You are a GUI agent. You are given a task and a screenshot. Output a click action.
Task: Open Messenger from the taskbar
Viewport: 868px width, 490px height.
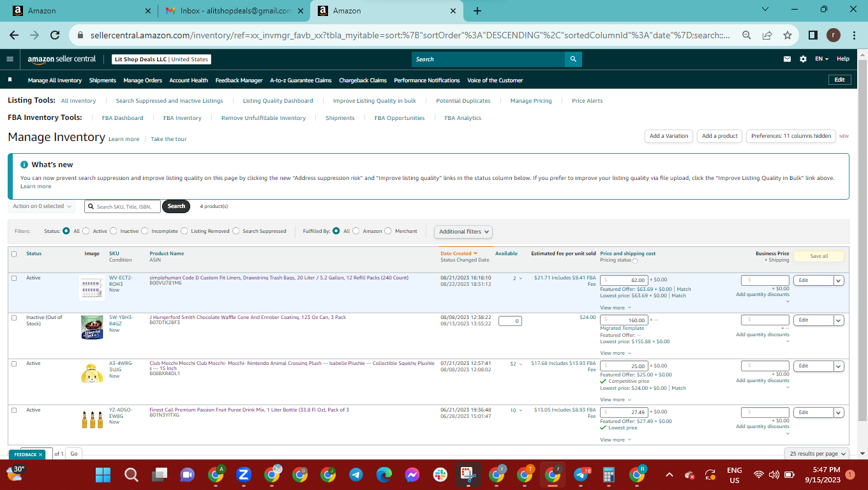point(412,475)
